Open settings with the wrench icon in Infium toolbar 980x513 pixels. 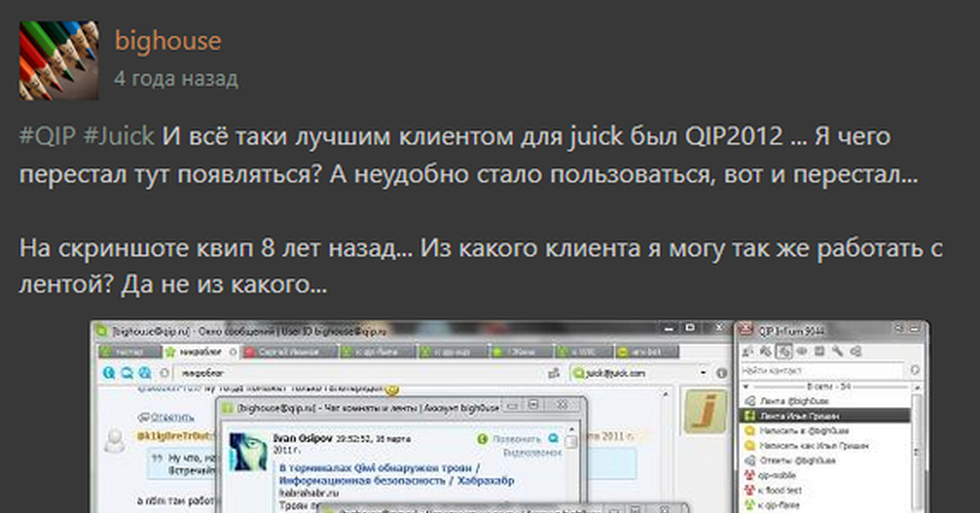(x=837, y=351)
